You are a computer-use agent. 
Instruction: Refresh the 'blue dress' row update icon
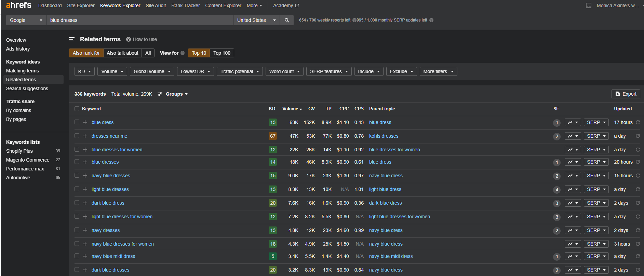coord(638,122)
